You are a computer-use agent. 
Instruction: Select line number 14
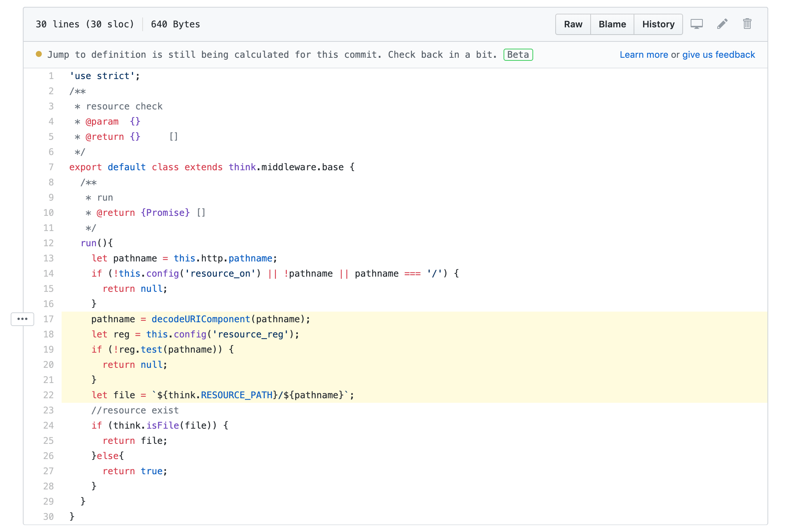[48, 274]
